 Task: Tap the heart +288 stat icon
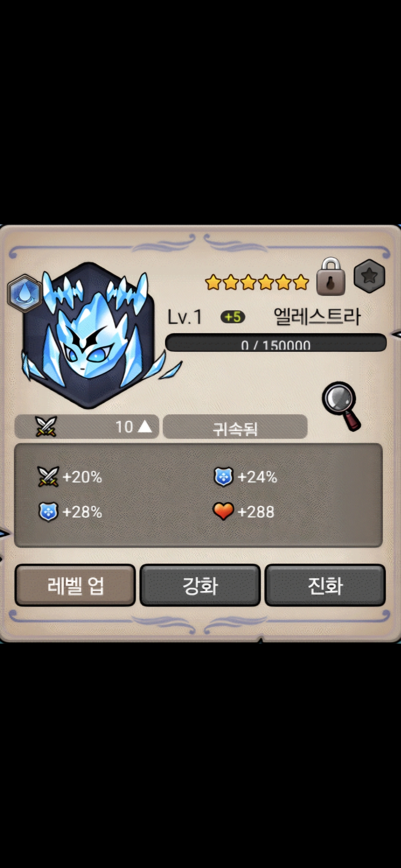tap(223, 512)
